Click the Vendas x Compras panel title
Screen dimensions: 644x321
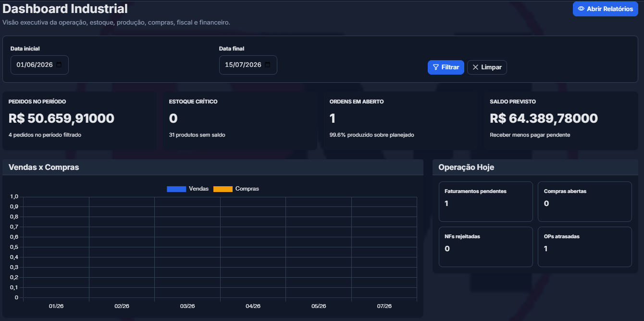[x=44, y=167]
